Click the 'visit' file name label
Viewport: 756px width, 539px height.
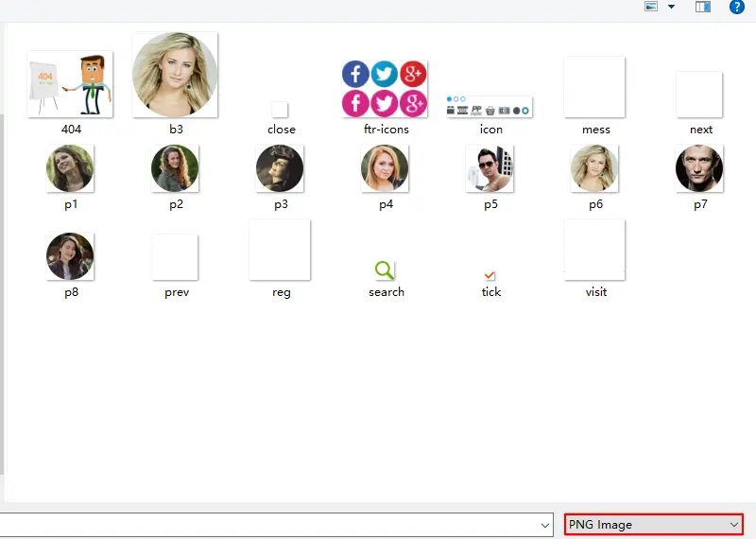pyautogui.click(x=596, y=292)
